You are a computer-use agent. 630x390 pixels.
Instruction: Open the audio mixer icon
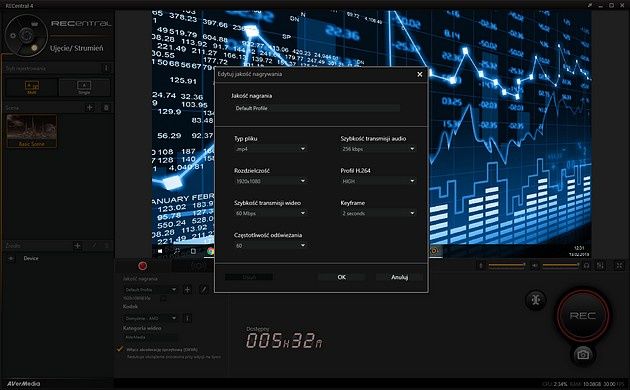(600, 265)
